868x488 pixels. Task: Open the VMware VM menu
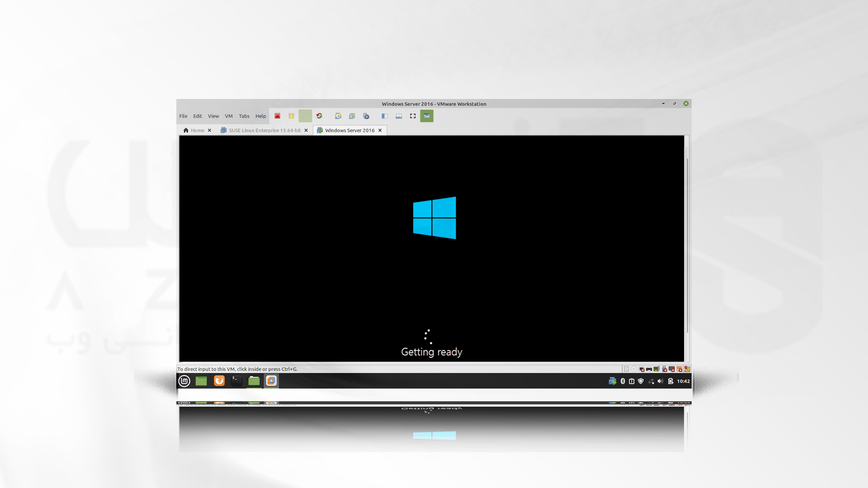pyautogui.click(x=228, y=116)
